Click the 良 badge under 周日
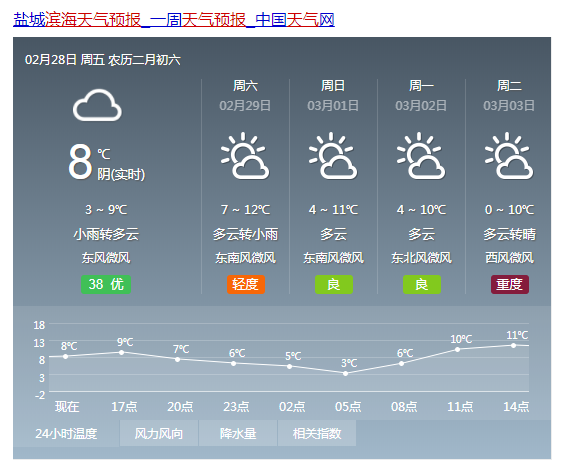Image resolution: width=563 pixels, height=464 pixels. (334, 284)
